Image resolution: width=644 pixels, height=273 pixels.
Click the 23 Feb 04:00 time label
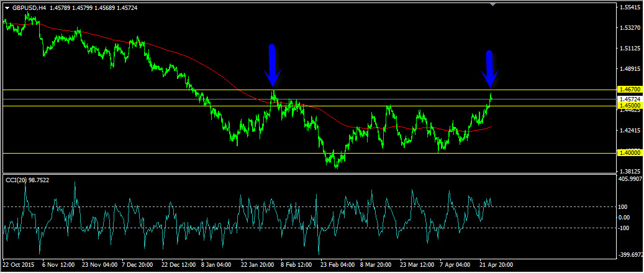click(337, 264)
